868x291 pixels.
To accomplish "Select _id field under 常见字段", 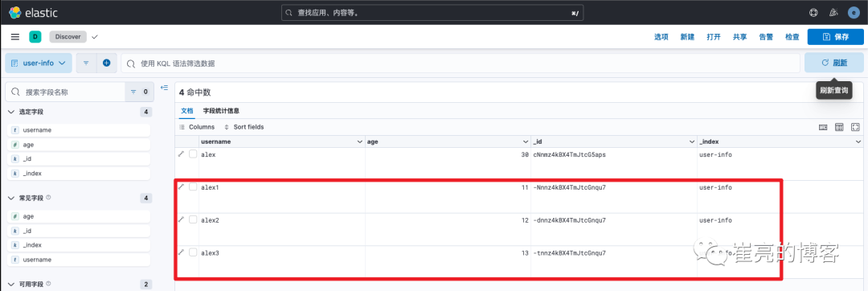I will 79,231.
